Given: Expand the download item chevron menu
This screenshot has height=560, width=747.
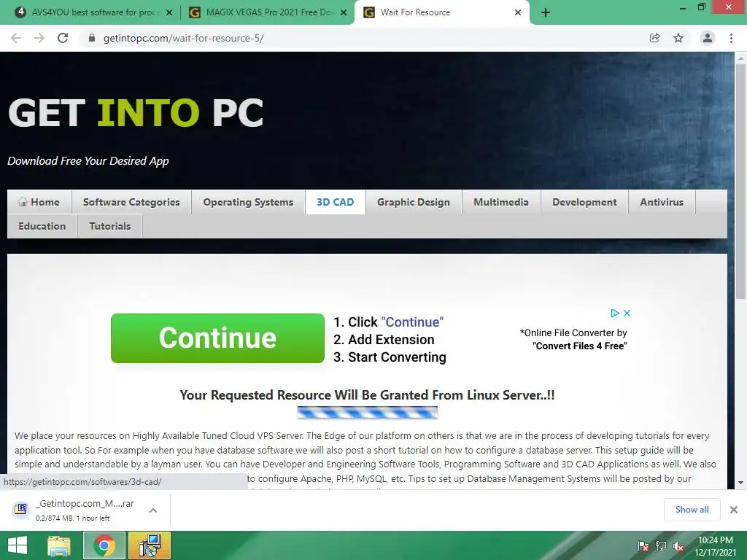Looking at the screenshot, I should pyautogui.click(x=153, y=510).
